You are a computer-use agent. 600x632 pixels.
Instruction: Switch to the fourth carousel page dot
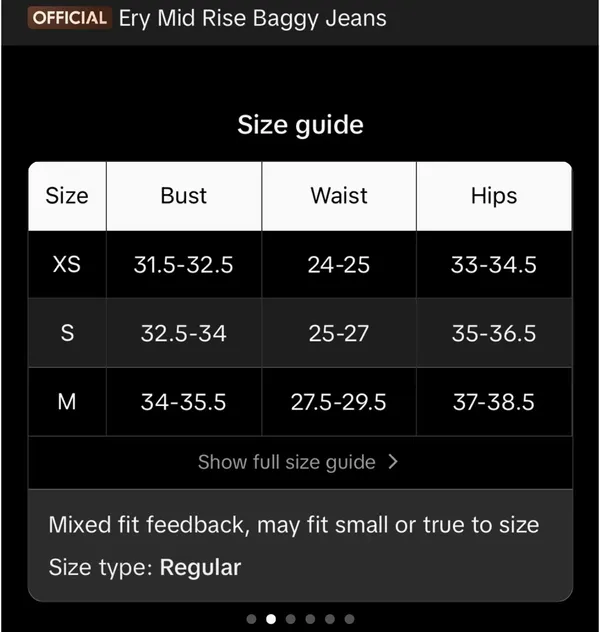tap(310, 619)
